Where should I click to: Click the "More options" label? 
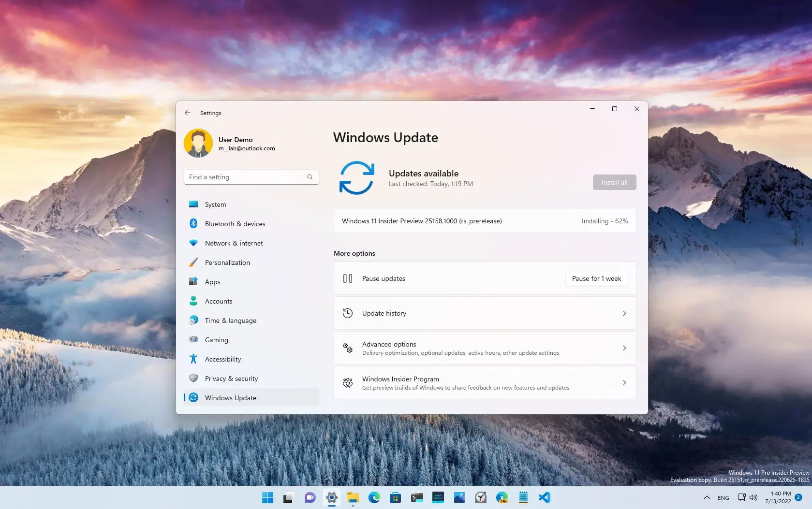click(354, 253)
